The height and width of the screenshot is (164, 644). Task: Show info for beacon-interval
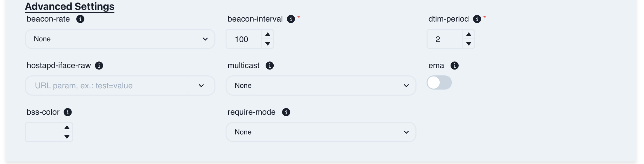click(x=291, y=19)
